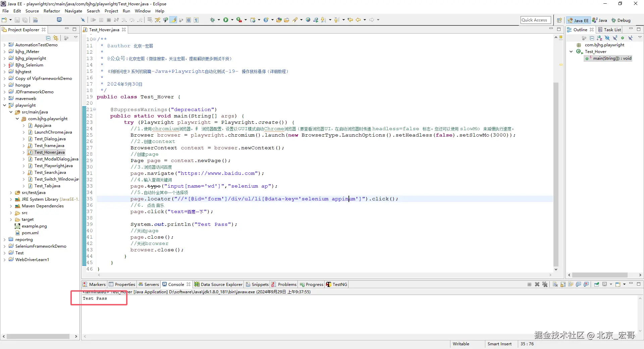Viewport: 644px width, 349px height.
Task: Click the Skip All Breakpoints icon
Action: pos(83,20)
